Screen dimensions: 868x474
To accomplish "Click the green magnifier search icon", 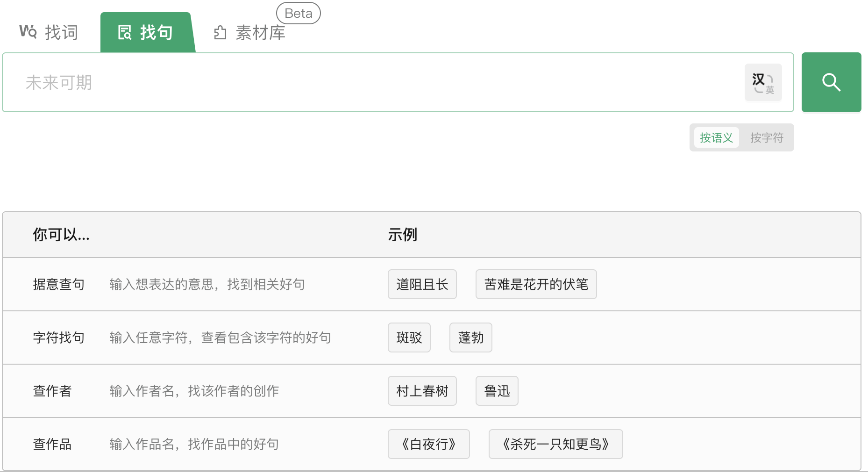I will pos(831,82).
